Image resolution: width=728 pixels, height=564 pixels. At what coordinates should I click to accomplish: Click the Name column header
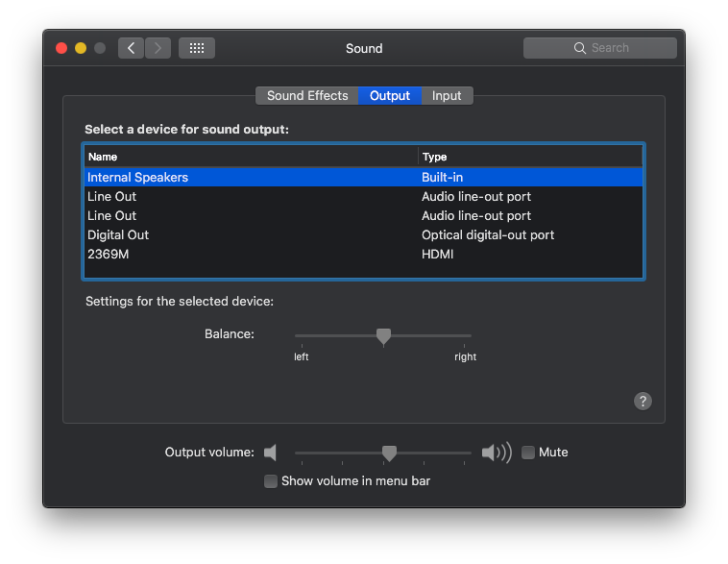point(252,157)
